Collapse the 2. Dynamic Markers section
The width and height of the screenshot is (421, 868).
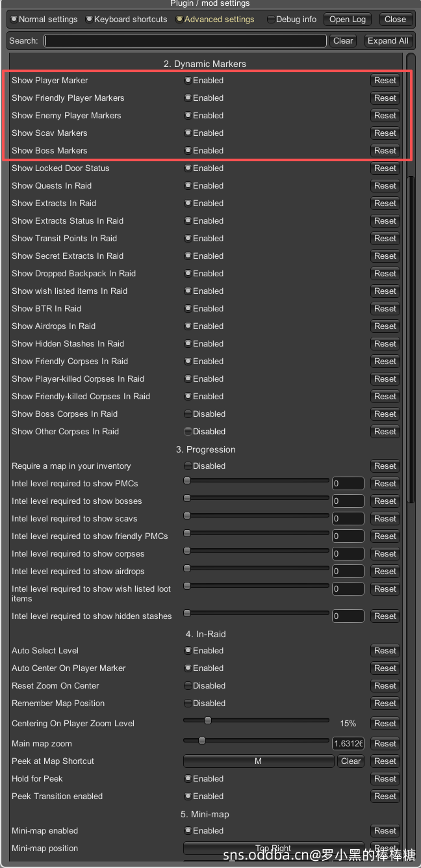point(205,64)
